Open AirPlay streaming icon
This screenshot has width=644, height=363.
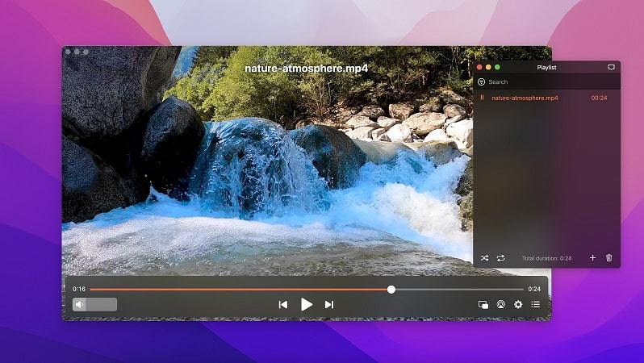point(500,304)
